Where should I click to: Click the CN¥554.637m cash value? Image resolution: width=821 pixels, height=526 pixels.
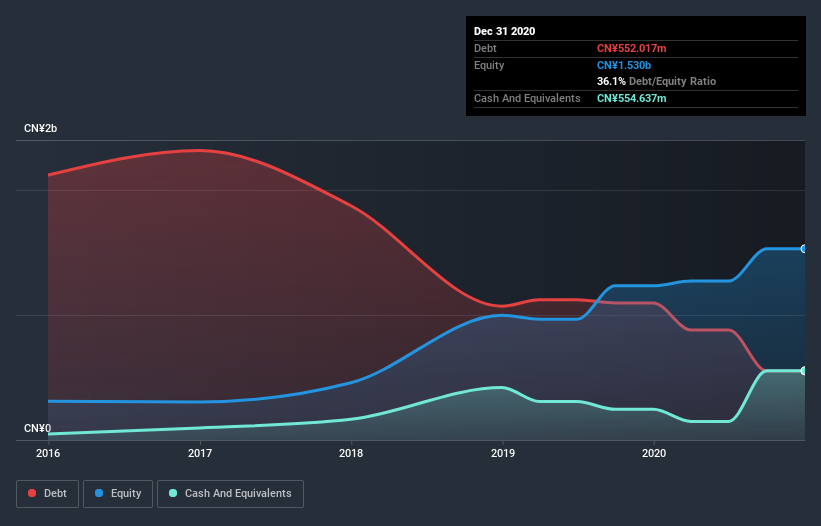coord(631,98)
